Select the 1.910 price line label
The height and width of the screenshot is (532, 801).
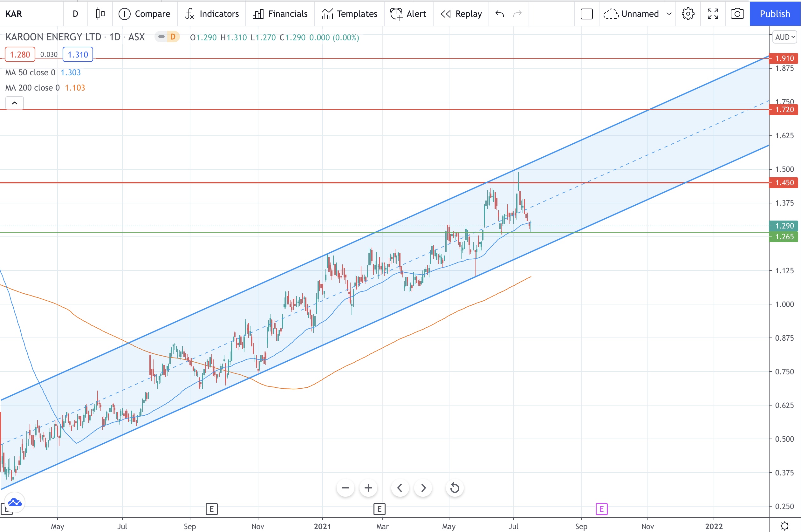point(783,58)
